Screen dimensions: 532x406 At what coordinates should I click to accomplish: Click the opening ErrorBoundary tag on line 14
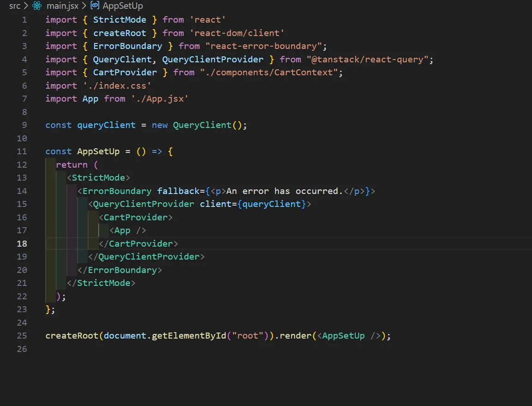coord(117,191)
